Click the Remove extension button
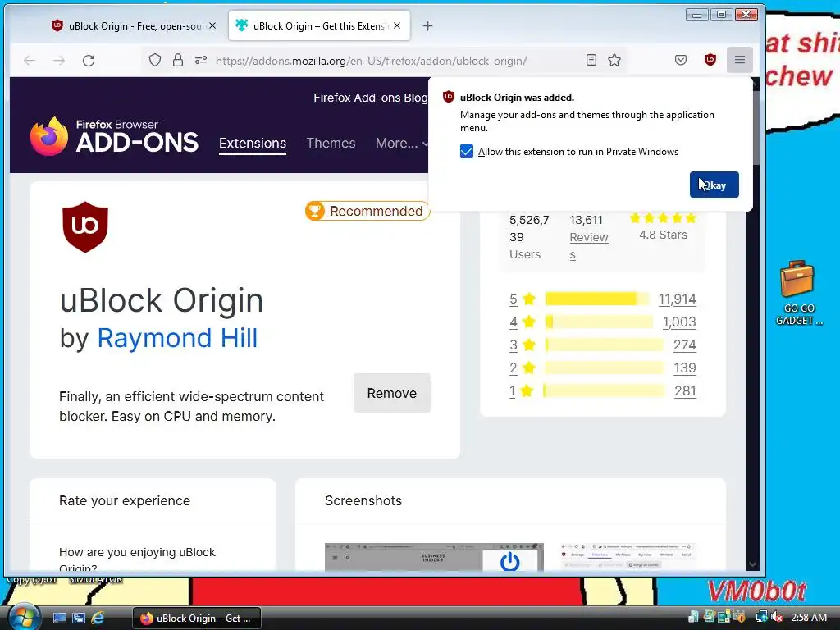Screen dimensions: 840x630 point(391,393)
